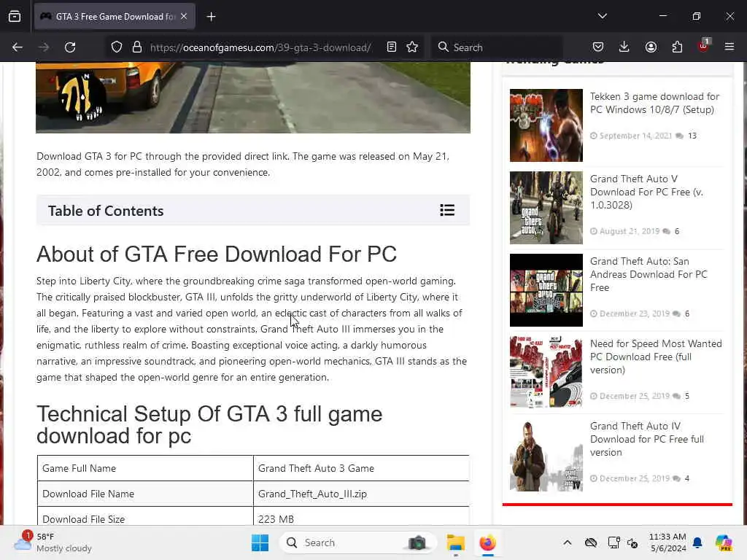747x560 pixels.
Task: Go forward one page
Action: click(x=43, y=47)
